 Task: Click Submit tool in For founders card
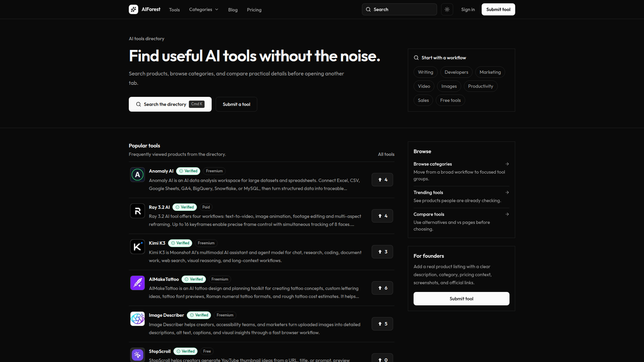tap(462, 299)
